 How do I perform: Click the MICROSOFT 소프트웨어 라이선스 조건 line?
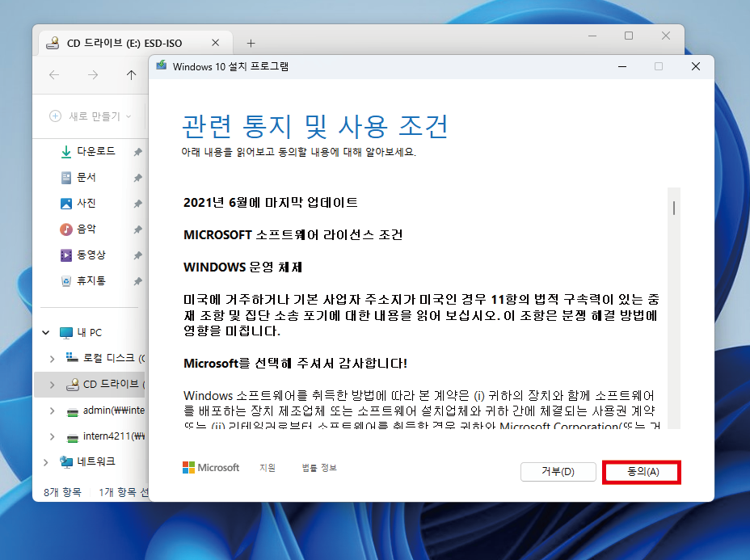[x=293, y=235]
